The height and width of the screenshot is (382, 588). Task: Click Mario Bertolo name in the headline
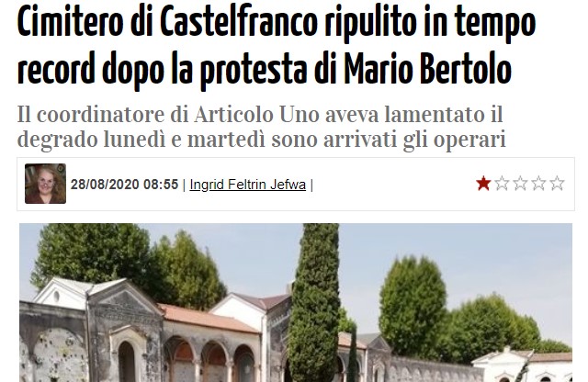[x=427, y=70]
